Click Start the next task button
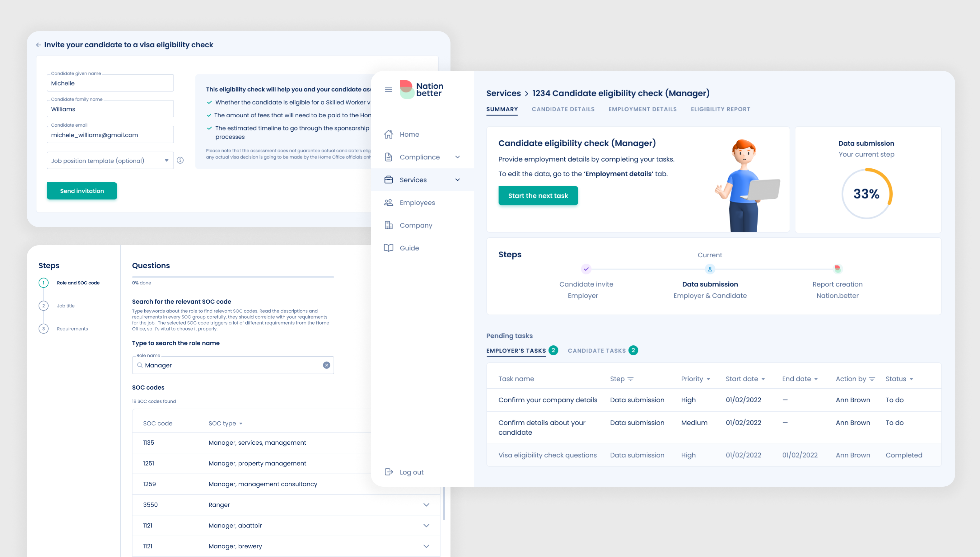 (538, 195)
